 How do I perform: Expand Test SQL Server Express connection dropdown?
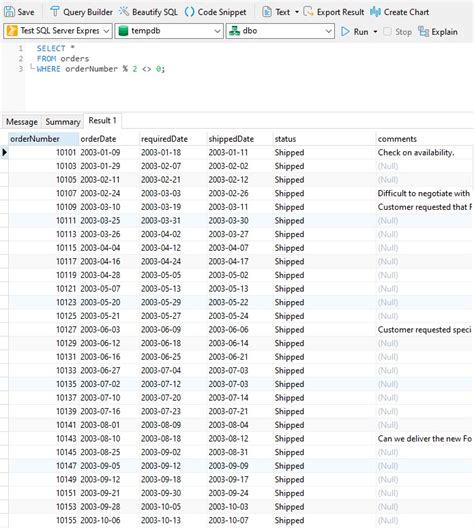tap(106, 31)
